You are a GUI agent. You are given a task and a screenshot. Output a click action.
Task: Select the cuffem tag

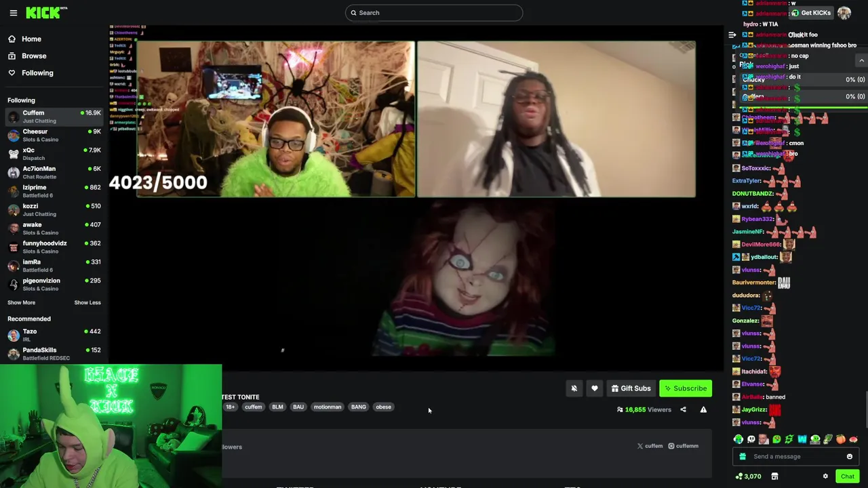click(253, 407)
